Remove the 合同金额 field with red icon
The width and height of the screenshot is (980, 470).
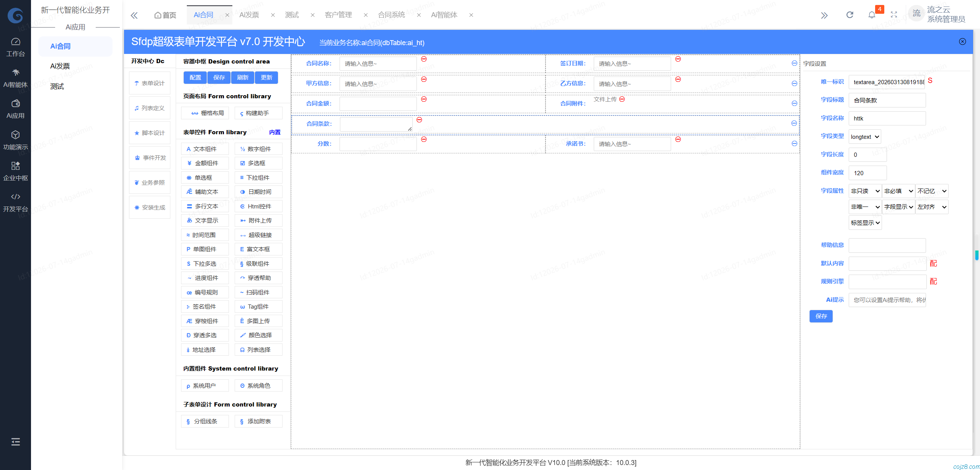(424, 99)
